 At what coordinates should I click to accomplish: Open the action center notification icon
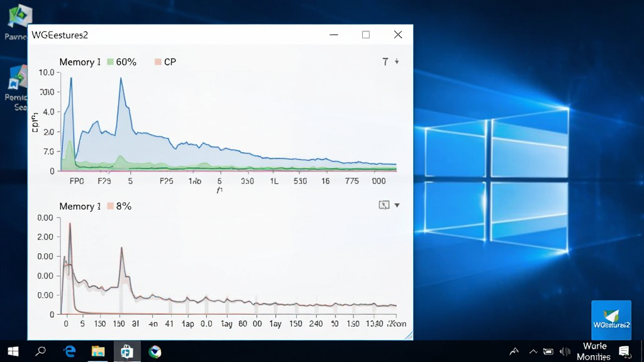(x=625, y=352)
